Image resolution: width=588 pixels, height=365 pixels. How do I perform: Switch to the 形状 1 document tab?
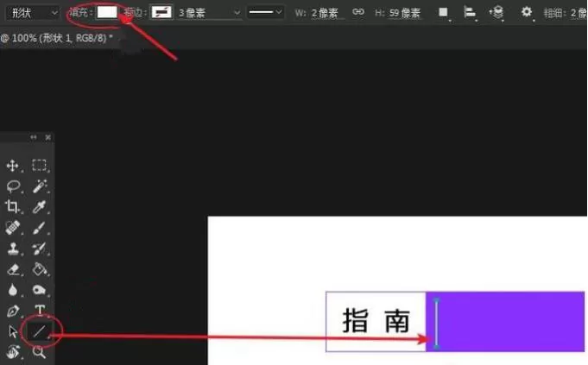coord(56,38)
